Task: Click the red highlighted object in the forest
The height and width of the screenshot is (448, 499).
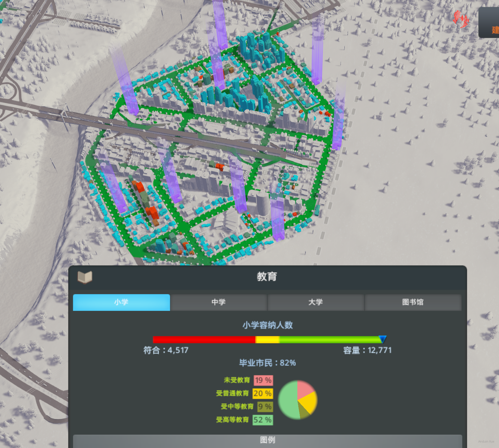Action: tap(461, 19)
